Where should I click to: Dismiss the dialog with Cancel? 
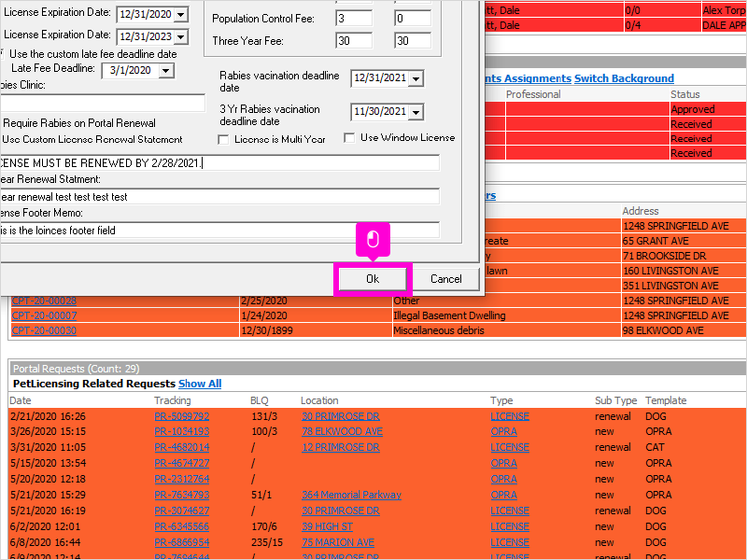[446, 279]
